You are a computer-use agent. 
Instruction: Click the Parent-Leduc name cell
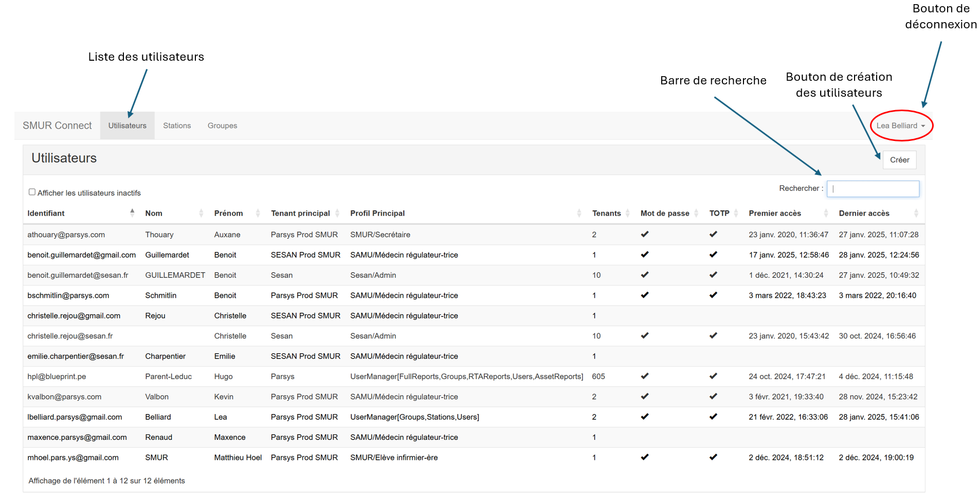tap(169, 377)
